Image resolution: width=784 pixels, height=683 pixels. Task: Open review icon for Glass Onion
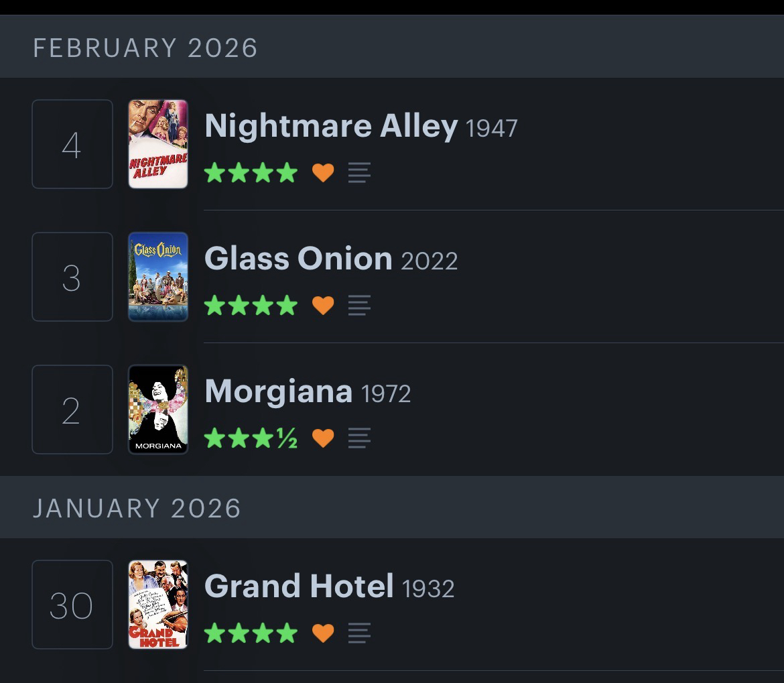point(359,306)
